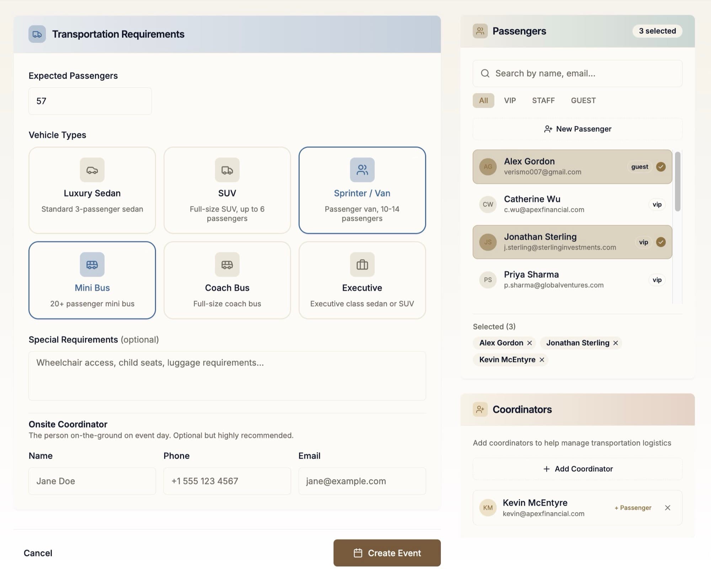Select the Luxury Sedan car icon
711x588 pixels.
point(92,170)
